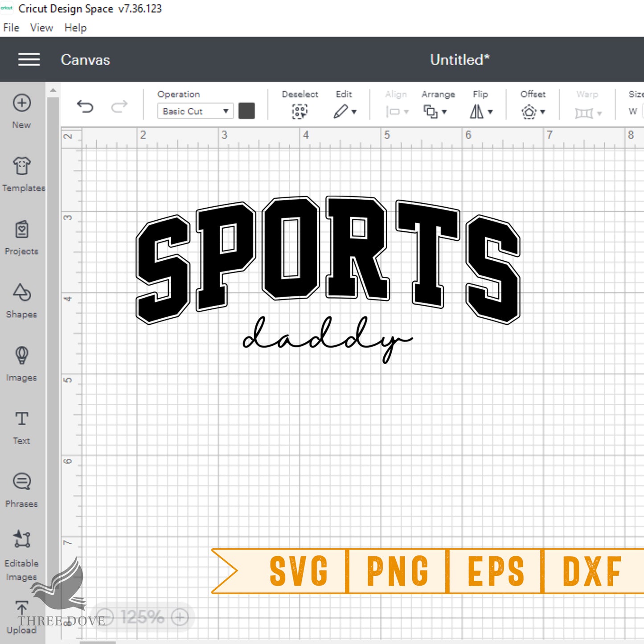Screen dimensions: 644x644
Task: Click the Upload icon
Action: coord(21,609)
